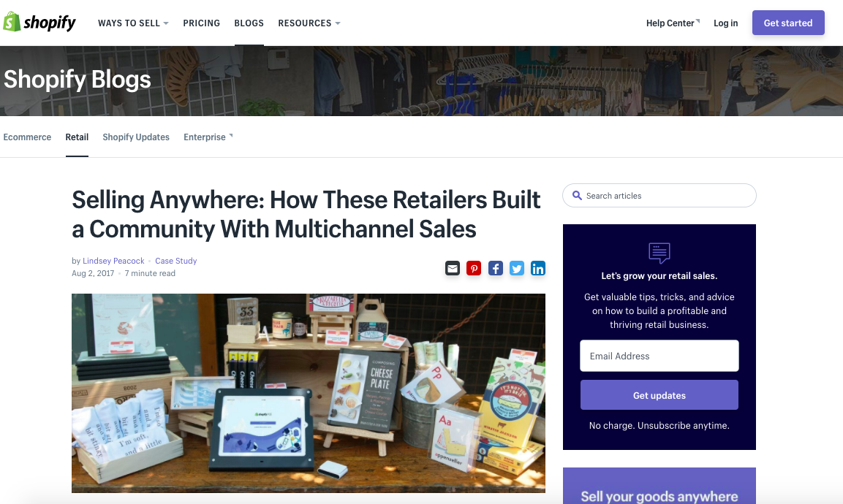Switch to the Shopify Updates tab

pyautogui.click(x=136, y=137)
